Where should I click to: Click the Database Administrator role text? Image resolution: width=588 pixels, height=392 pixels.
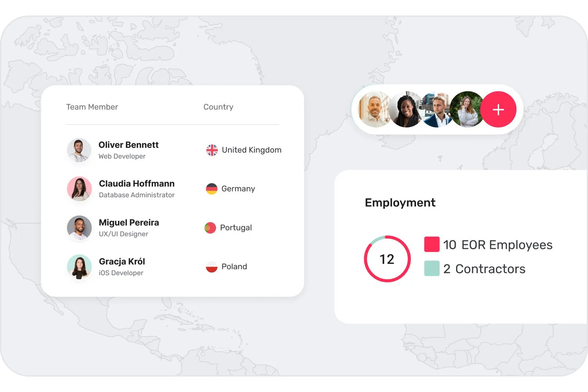pos(137,195)
